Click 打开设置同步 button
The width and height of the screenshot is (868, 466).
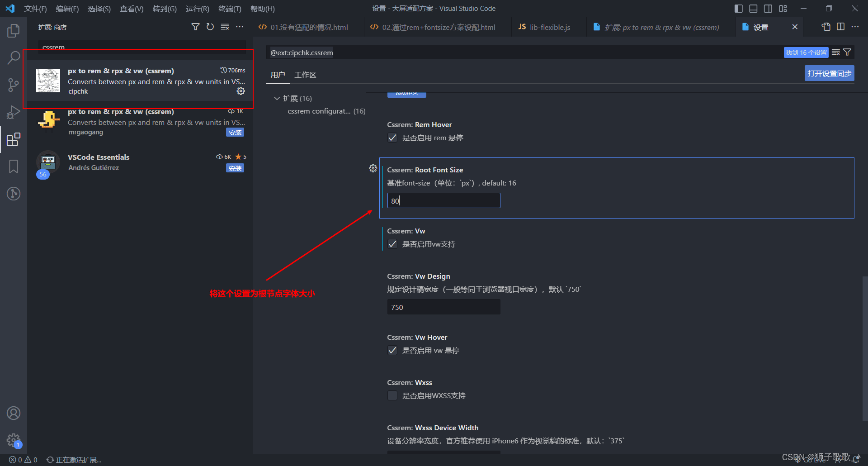click(x=829, y=73)
